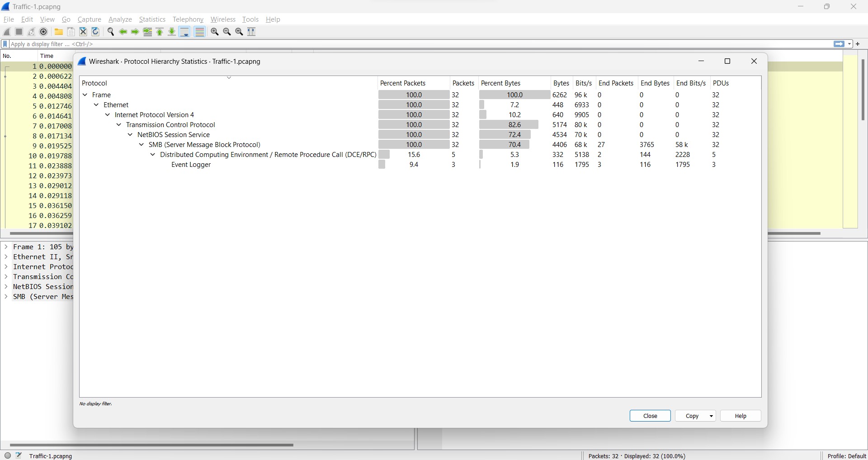Viewport: 868px width, 460px height.
Task: Click the Close button in dialog
Action: [650, 416]
